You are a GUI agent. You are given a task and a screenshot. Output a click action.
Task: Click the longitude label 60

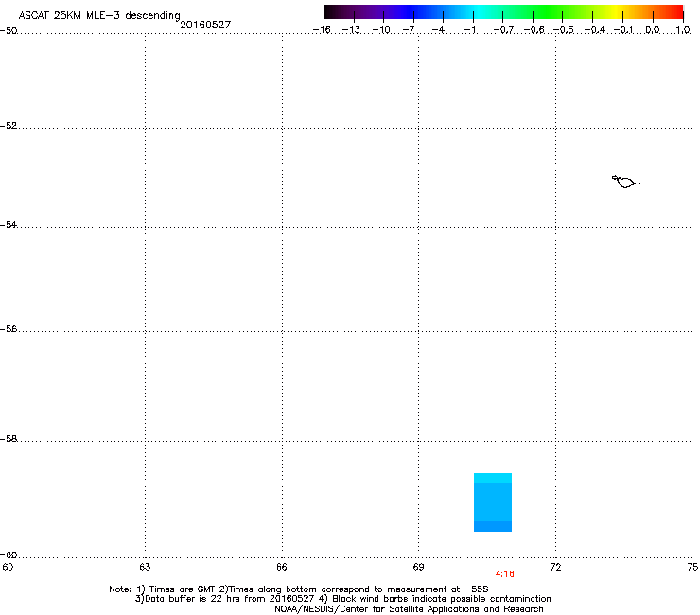pyautogui.click(x=8, y=567)
